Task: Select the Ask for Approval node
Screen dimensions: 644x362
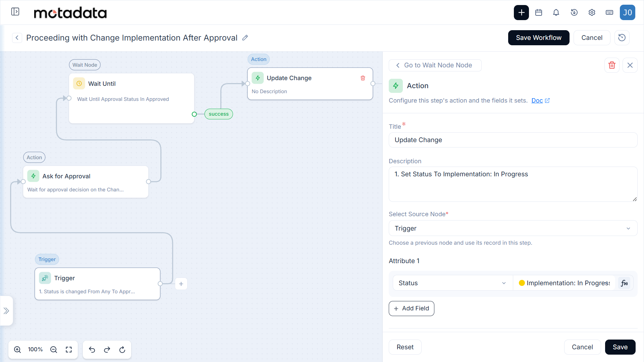Action: click(x=86, y=182)
